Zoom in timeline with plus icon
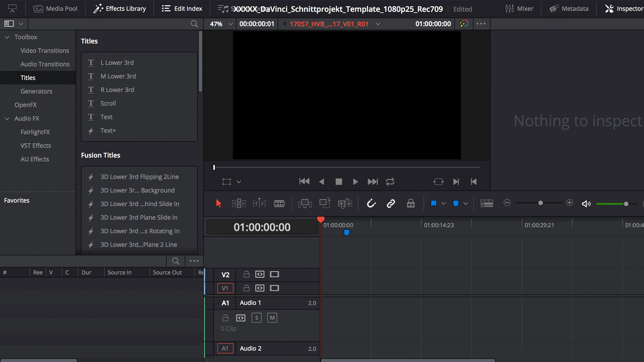644x362 pixels. [569, 203]
